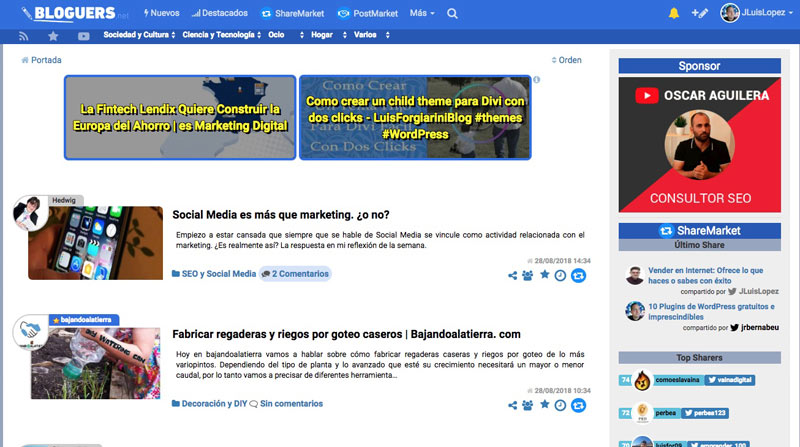Click the Sin comentarios link
This screenshot has width=800, height=447.
point(286,404)
